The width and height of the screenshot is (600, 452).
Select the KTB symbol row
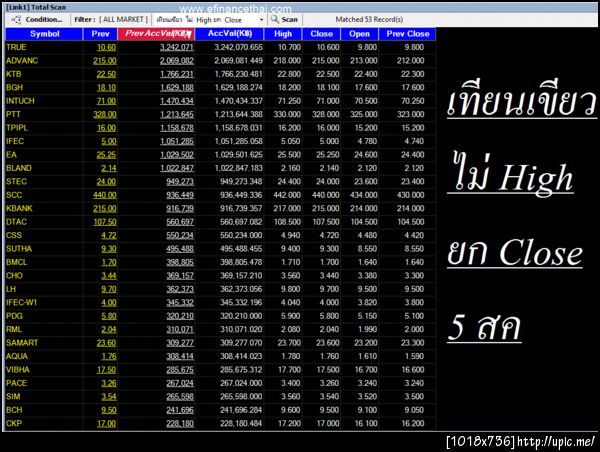tap(220, 74)
